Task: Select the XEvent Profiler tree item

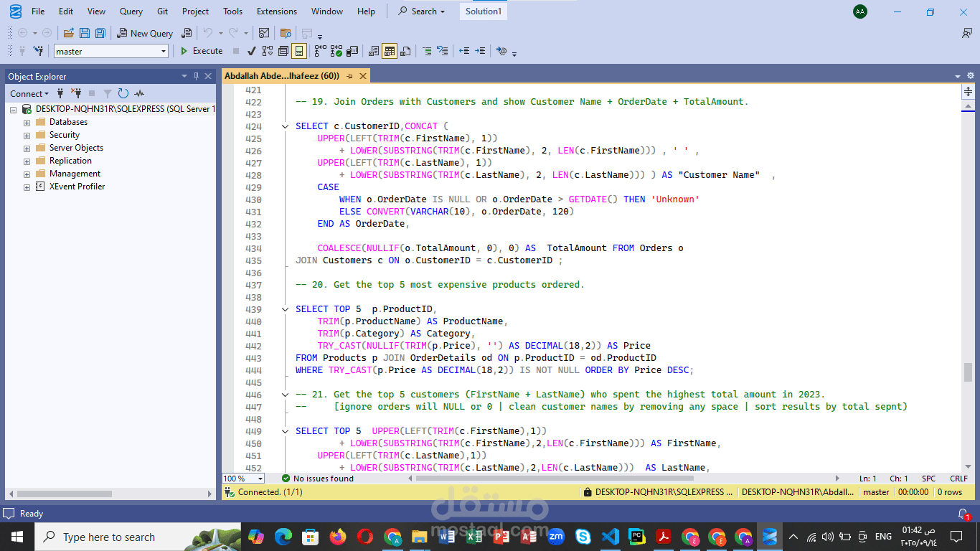Action: [x=77, y=187]
